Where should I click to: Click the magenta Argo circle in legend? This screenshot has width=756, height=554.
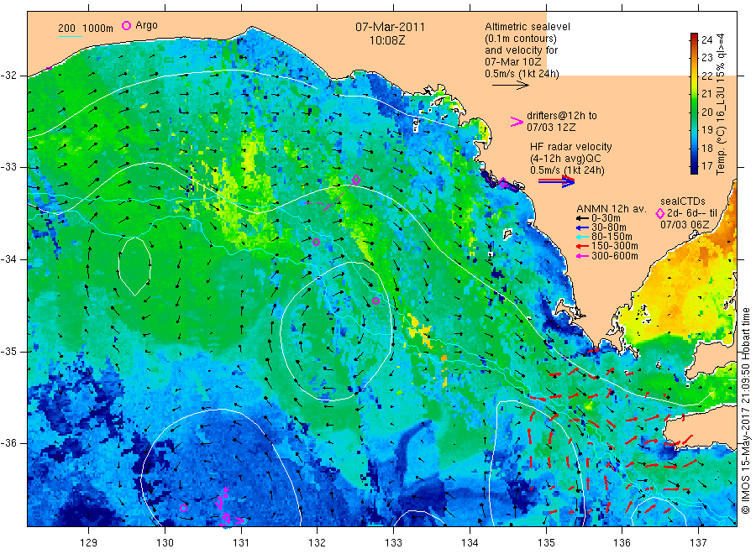click(126, 25)
